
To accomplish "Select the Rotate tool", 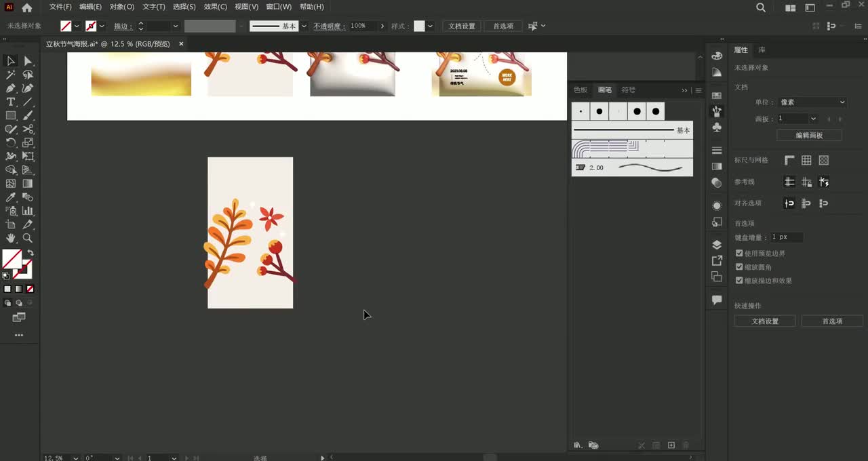I will coord(11,142).
